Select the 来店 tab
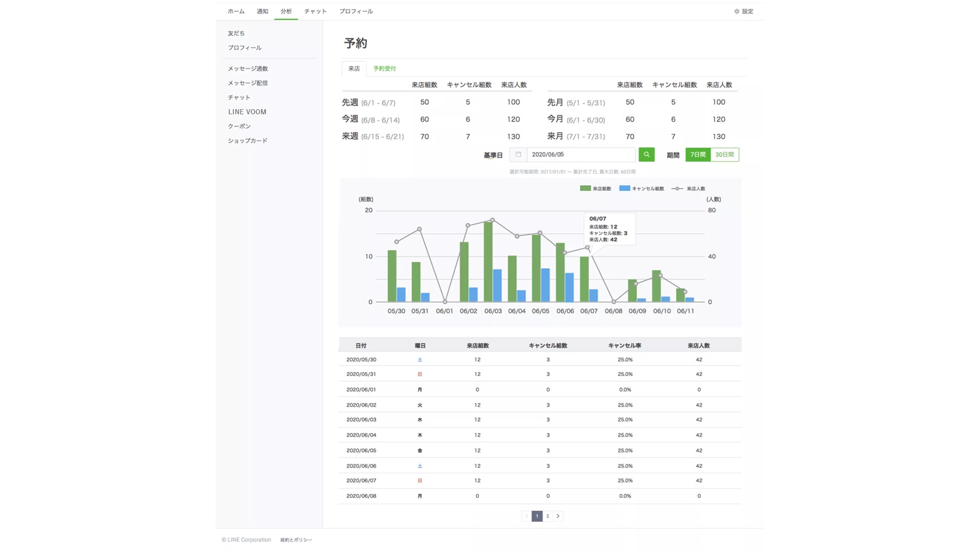The width and height of the screenshot is (980, 551). 354,68
